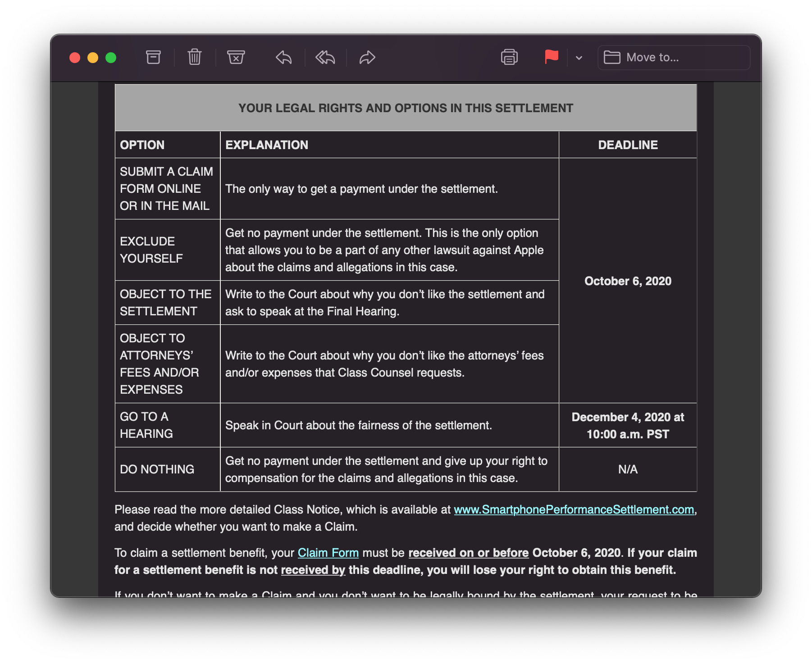Viewport: 812px width, 664px height.
Task: Click 'give up your right to compensation' explanation
Action: pos(386,469)
